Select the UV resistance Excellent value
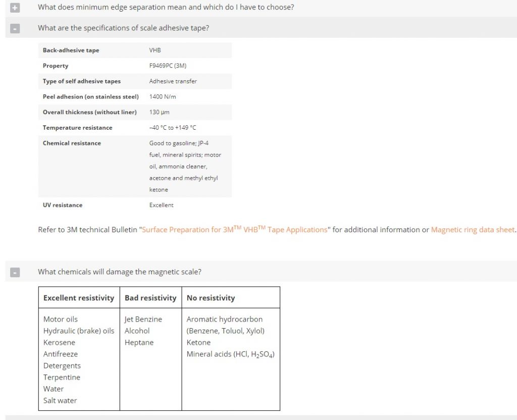Screen dimensions: 517x420 161,205
